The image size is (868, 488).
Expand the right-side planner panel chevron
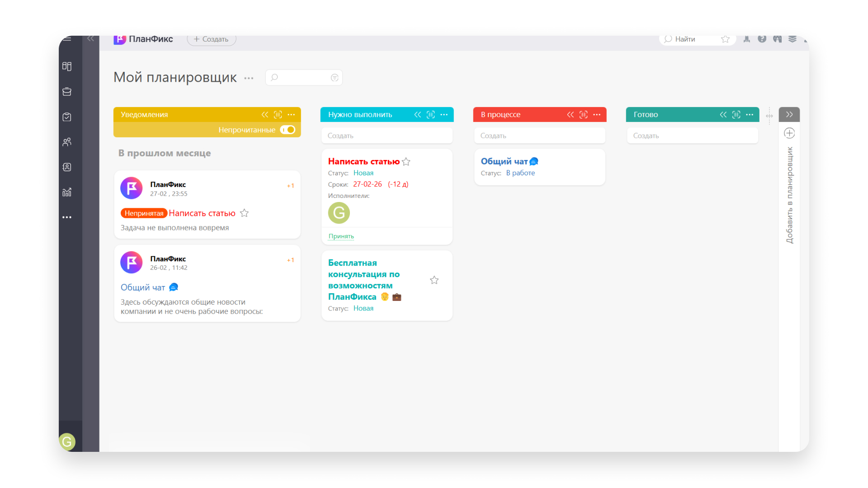[789, 114]
